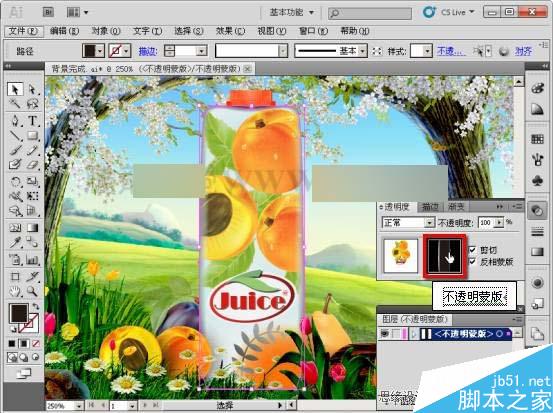Open the Swatches panel from right dock

(x=537, y=139)
